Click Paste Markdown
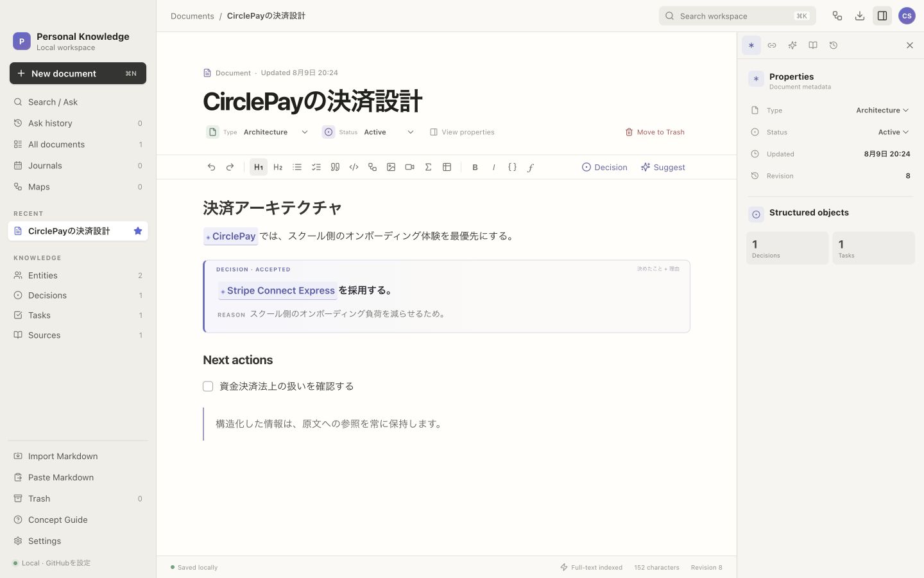Screen dimensions: 924x578 (78, 477)
